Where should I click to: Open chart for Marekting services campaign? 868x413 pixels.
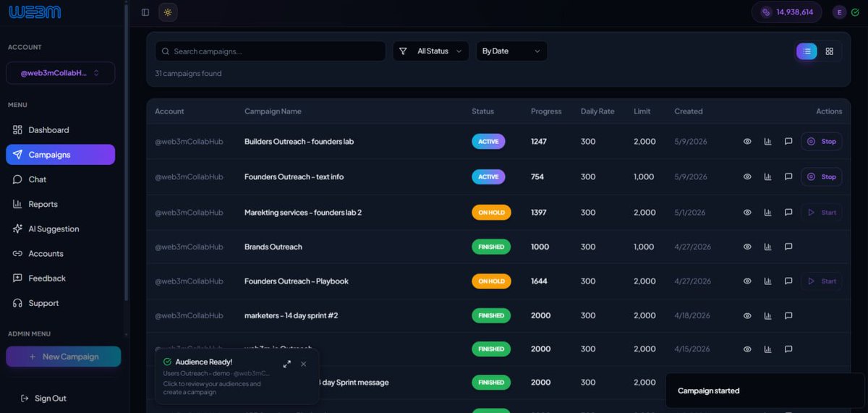click(767, 213)
